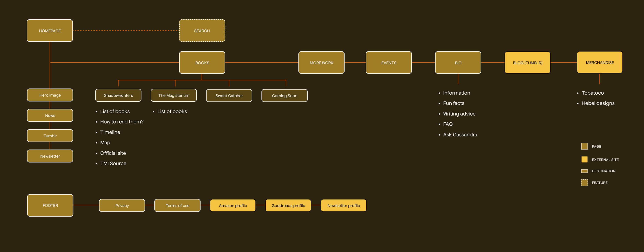Select the BIO page box
644x252 pixels.
click(458, 63)
